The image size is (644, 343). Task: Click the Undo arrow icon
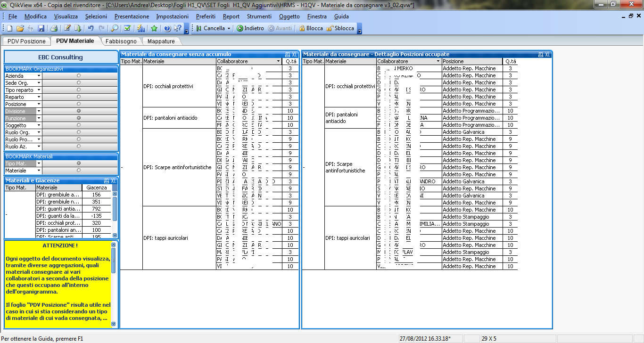(91, 28)
